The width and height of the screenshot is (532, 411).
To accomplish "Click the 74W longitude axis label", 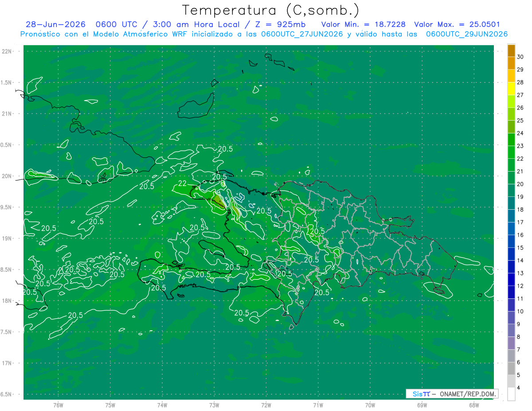I will (162, 404).
